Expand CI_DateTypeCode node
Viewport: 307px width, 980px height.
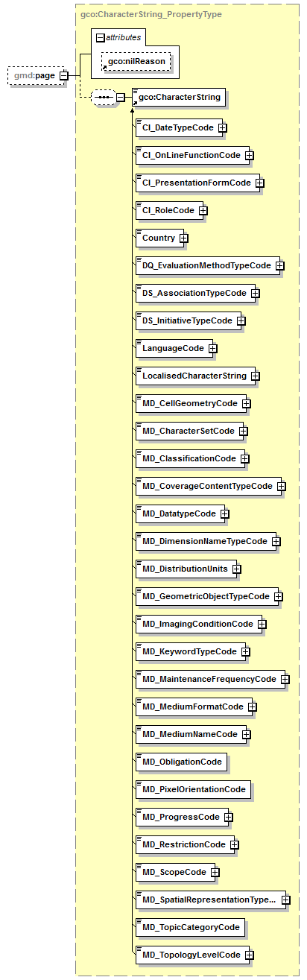[x=223, y=128]
